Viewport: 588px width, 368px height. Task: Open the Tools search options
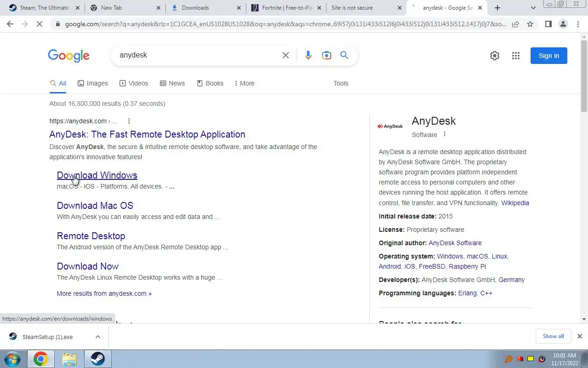tap(341, 83)
